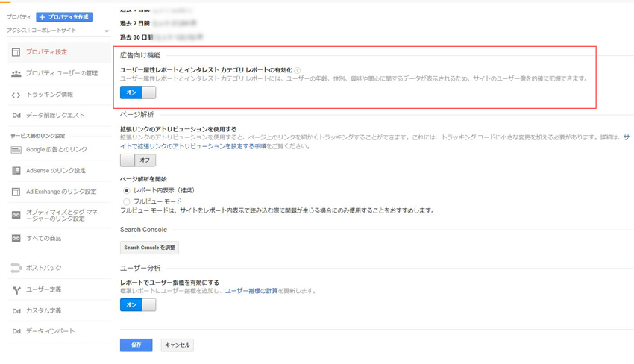Click the 過去 7 日間 text
Image resolution: width=634 pixels, height=364 pixels.
[x=135, y=23]
